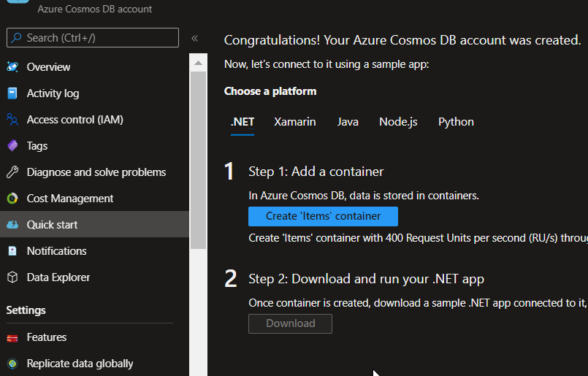Click the Overview sidebar icon
588x376 pixels.
pos(12,67)
